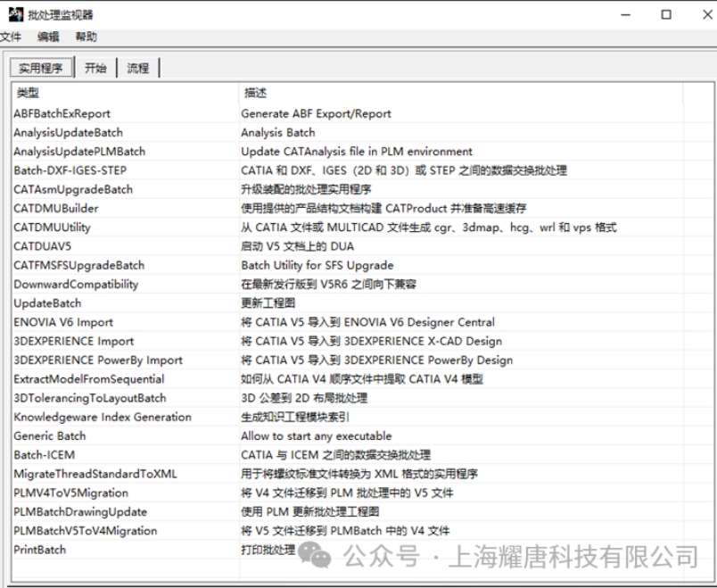Screen dimensions: 717x588
Task: Open the 帮助 menu
Action: (86, 37)
